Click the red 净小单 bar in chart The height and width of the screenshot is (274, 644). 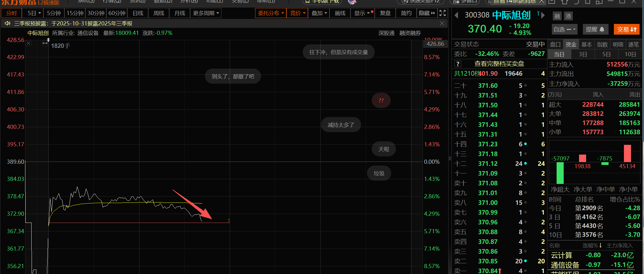[627, 153]
